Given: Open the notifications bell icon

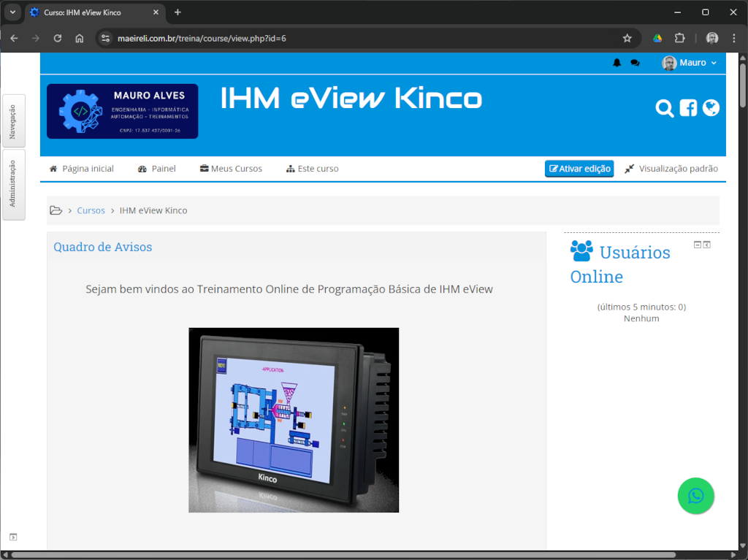Looking at the screenshot, I should pos(617,63).
